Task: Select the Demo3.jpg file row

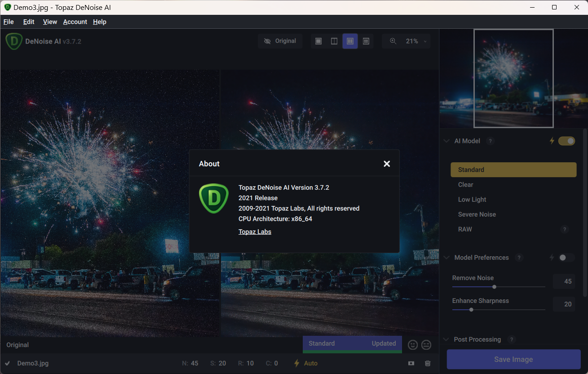Action: pyautogui.click(x=219, y=363)
